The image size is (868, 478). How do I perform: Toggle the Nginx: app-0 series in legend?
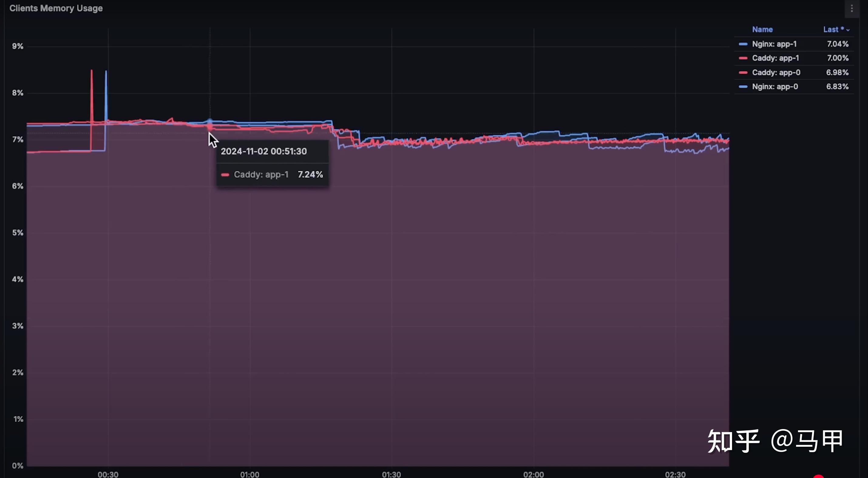point(775,86)
